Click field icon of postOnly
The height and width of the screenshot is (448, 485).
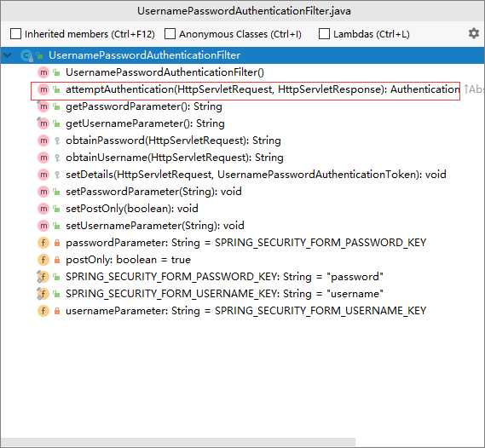[43, 260]
